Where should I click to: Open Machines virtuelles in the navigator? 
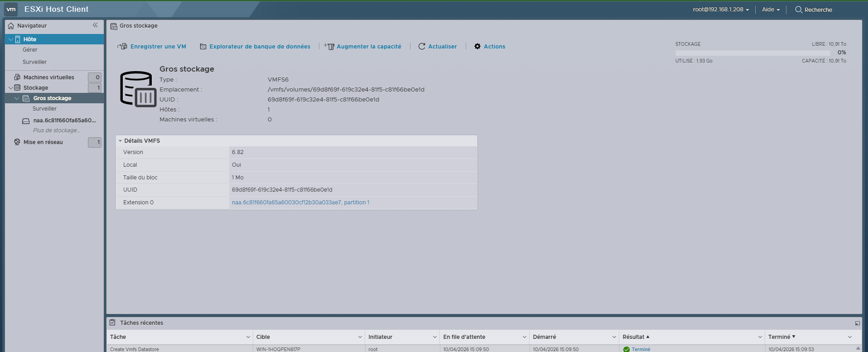(x=49, y=77)
